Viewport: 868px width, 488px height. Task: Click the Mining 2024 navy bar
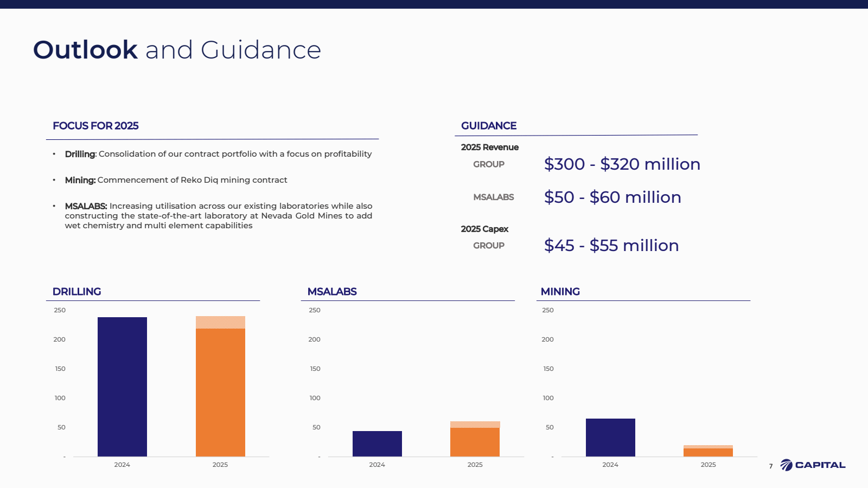(610, 438)
